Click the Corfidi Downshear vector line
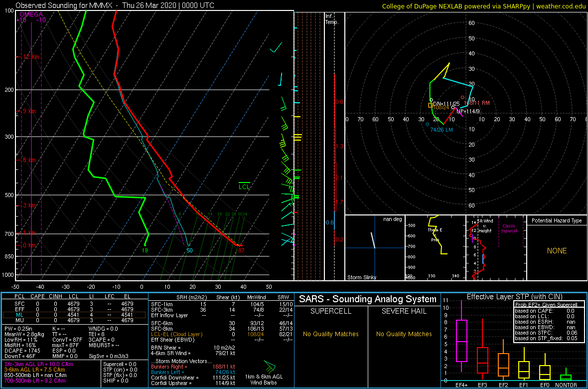 [x=193, y=378]
